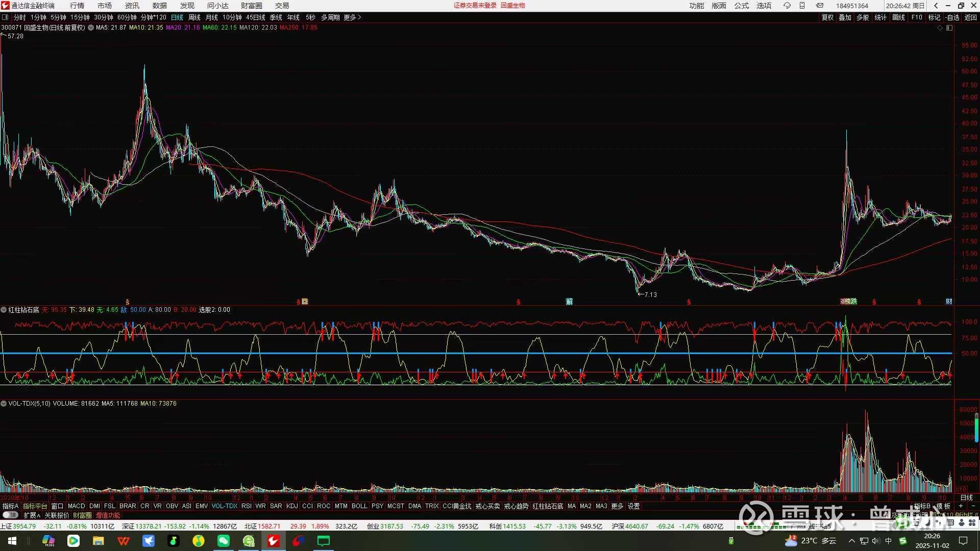This screenshot has height=551, width=980.
Task: Click the 解 marker icon on the chart
Action: pyautogui.click(x=569, y=302)
